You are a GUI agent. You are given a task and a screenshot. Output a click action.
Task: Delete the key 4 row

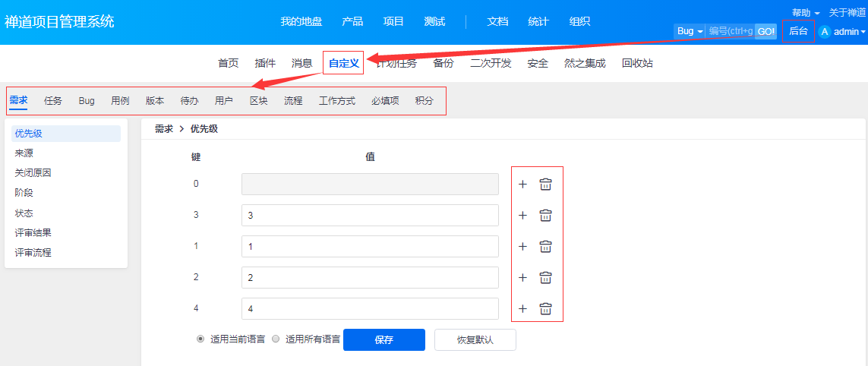545,309
